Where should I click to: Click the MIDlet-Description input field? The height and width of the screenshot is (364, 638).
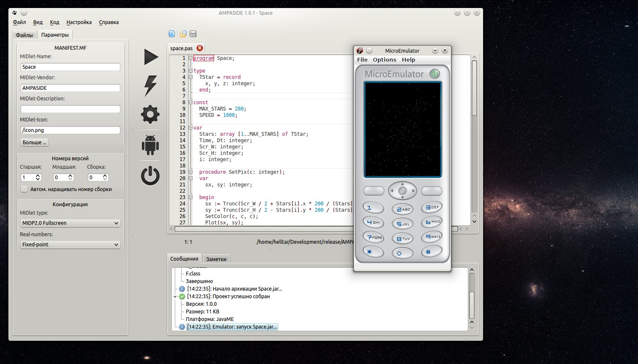(70, 109)
